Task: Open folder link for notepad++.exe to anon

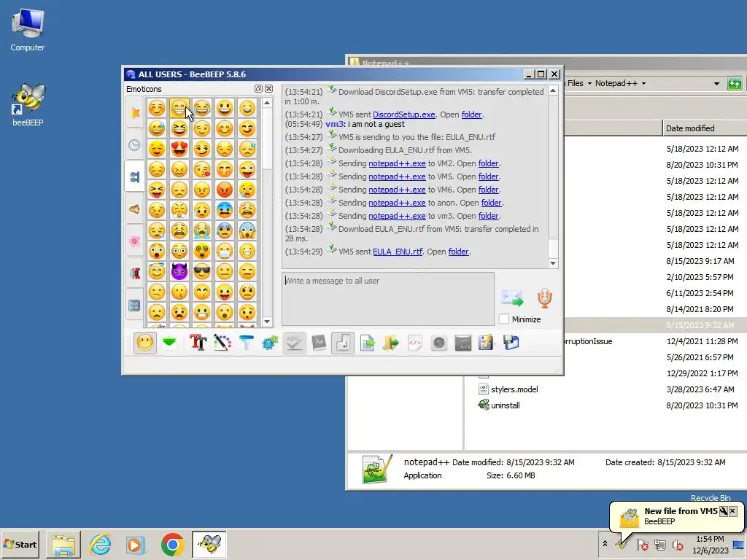Action: pos(491,203)
